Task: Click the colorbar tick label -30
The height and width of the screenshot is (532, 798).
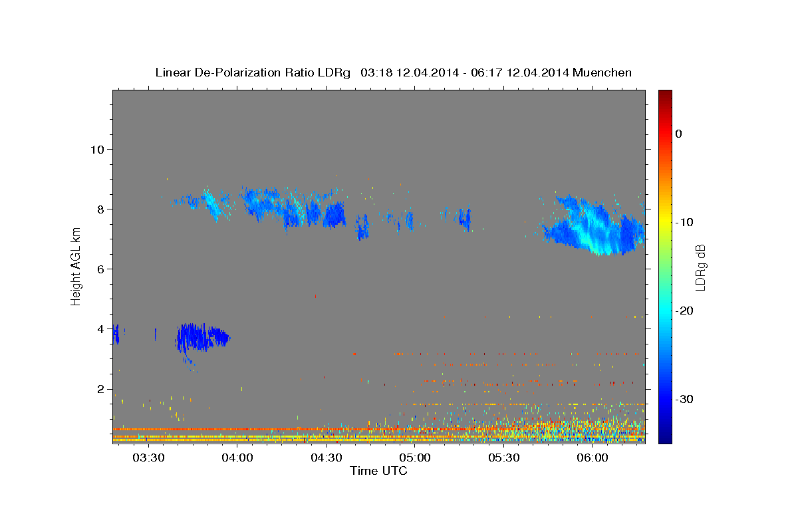Action: coord(684,399)
